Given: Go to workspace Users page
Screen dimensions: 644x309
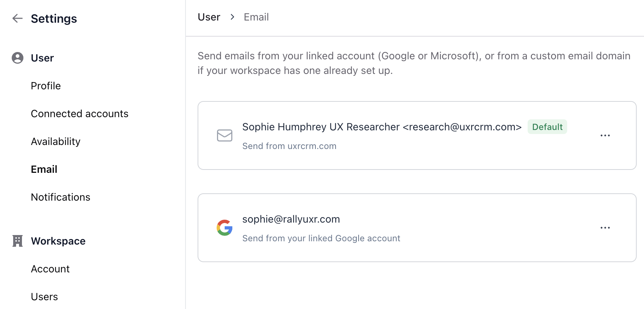Looking at the screenshot, I should 44,297.
